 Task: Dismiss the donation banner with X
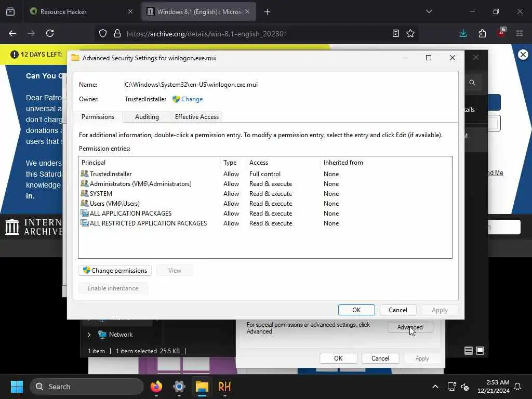coord(523,54)
